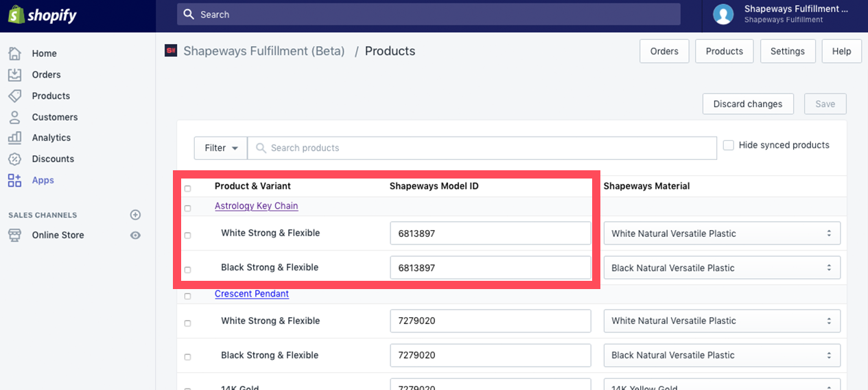Open Home in the sidebar
The width and height of the screenshot is (868, 390).
click(44, 54)
